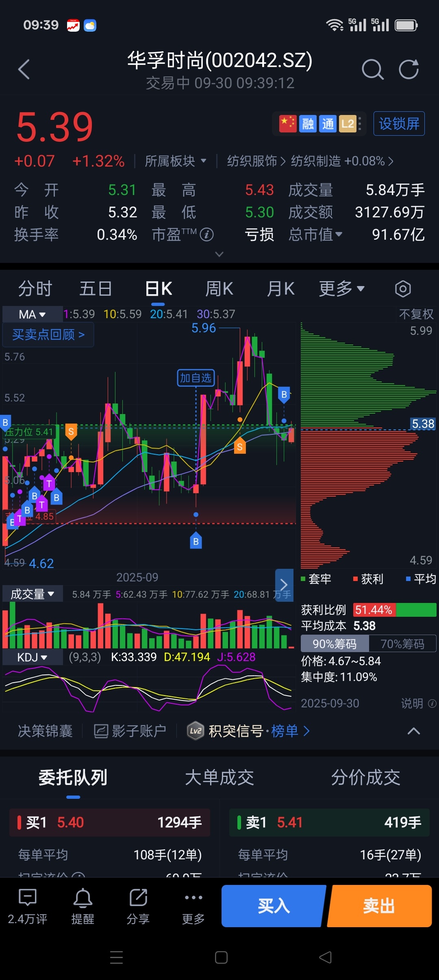Open 2.4万评 comments icon
The width and height of the screenshot is (439, 980).
tap(28, 897)
